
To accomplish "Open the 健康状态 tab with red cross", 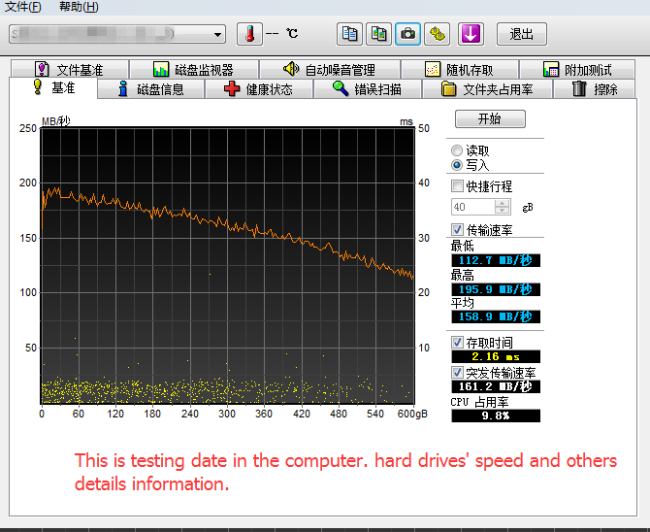I will tap(259, 89).
